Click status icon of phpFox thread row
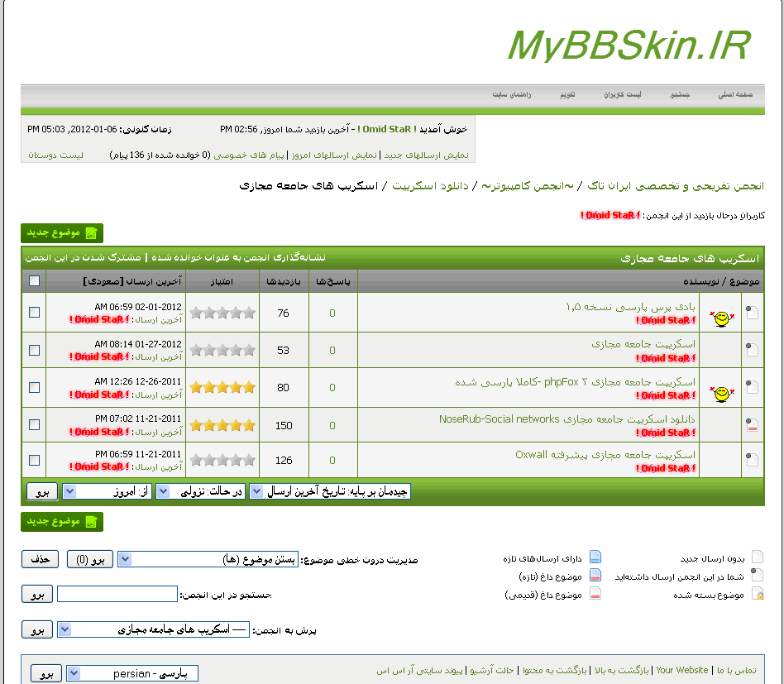 (753, 386)
